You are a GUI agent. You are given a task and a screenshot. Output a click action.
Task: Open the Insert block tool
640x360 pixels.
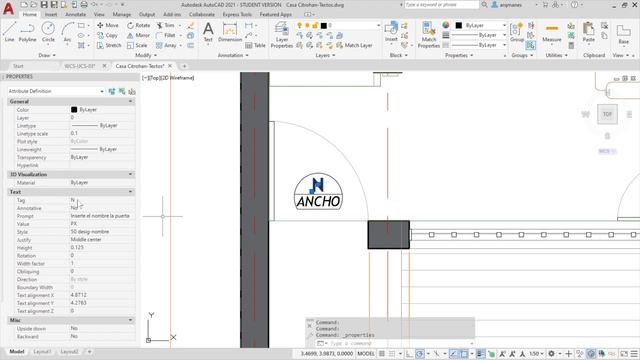pyautogui.click(x=391, y=32)
